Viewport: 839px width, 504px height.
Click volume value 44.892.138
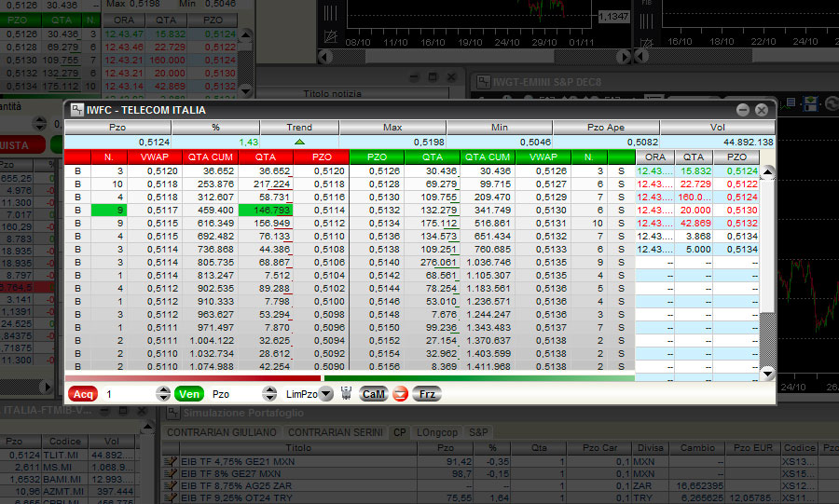tap(748, 143)
